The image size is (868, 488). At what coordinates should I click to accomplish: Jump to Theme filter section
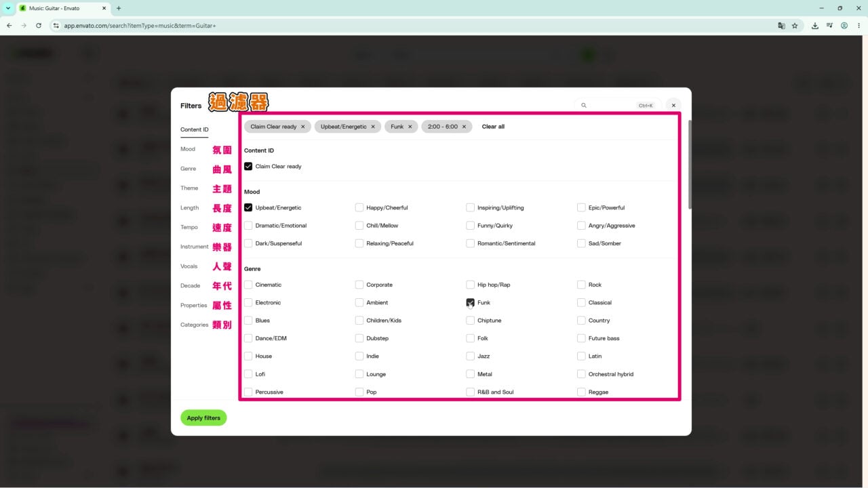click(x=189, y=188)
